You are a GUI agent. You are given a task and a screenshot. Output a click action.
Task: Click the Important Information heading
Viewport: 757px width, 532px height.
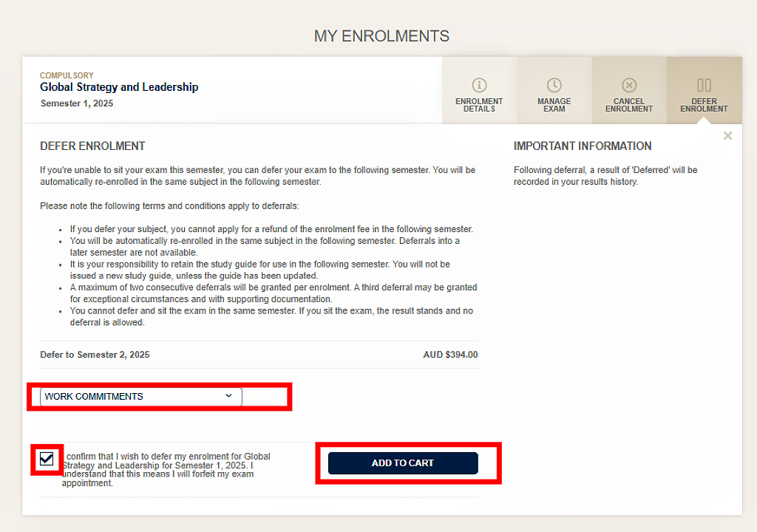point(583,146)
